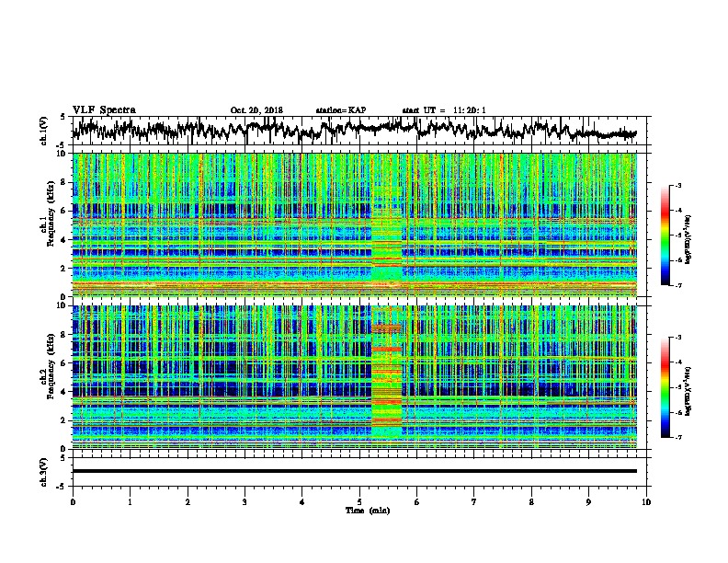The width and height of the screenshot is (728, 563).
Task: Select the "start UT = 11:20:1" text
Action: coord(444,110)
